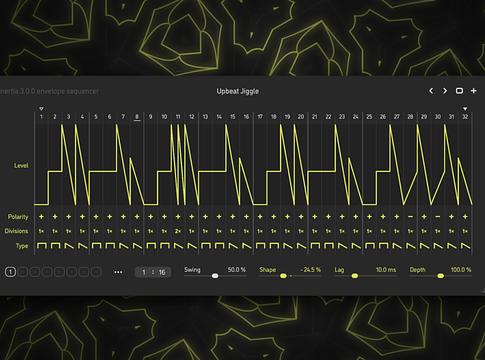Select the fourth pattern slot
This screenshot has width=485, height=360.
point(47,272)
